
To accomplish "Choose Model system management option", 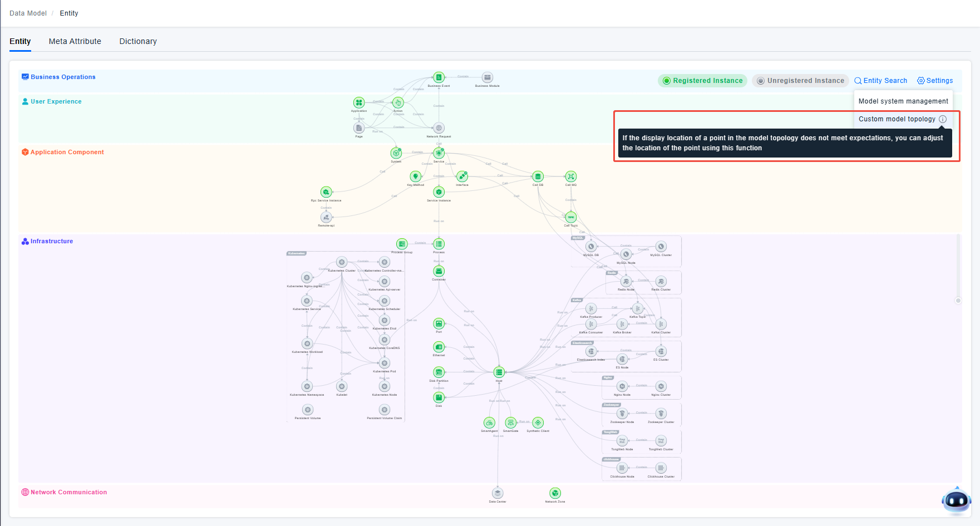I will tap(903, 101).
